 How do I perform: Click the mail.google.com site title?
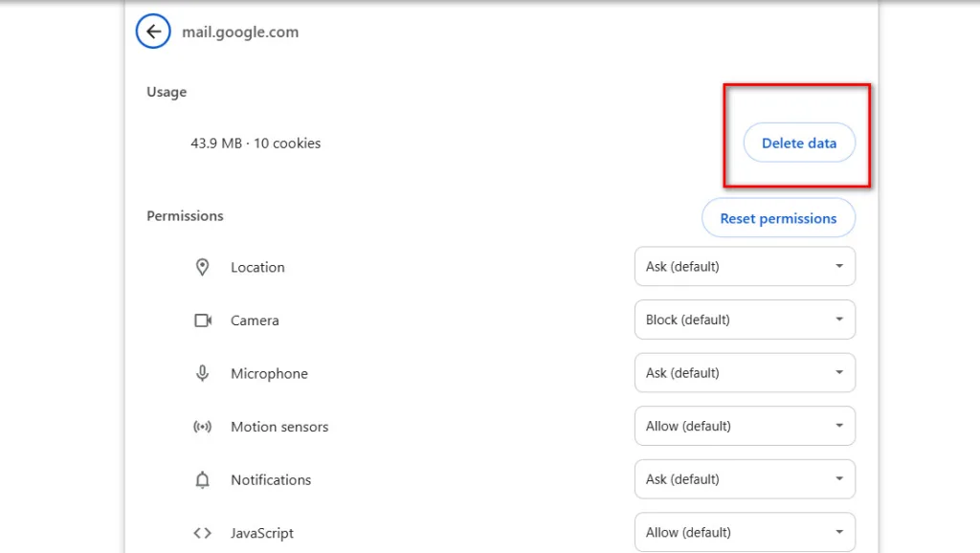pos(240,32)
